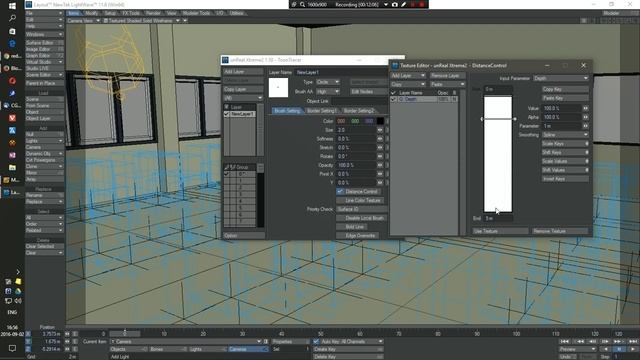The height and width of the screenshot is (360, 640).
Task: Click the recording toolbar magnifier icon
Action: click(x=302, y=4)
